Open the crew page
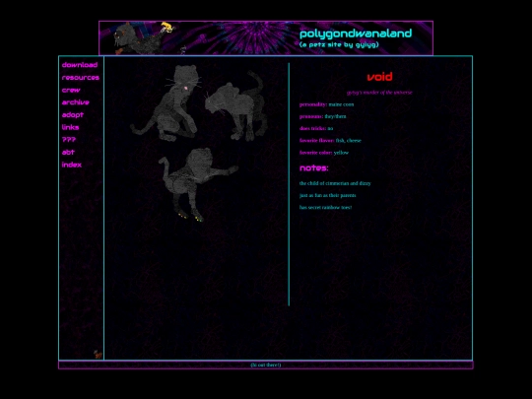Viewport: 532px width, 399px height. coord(71,90)
